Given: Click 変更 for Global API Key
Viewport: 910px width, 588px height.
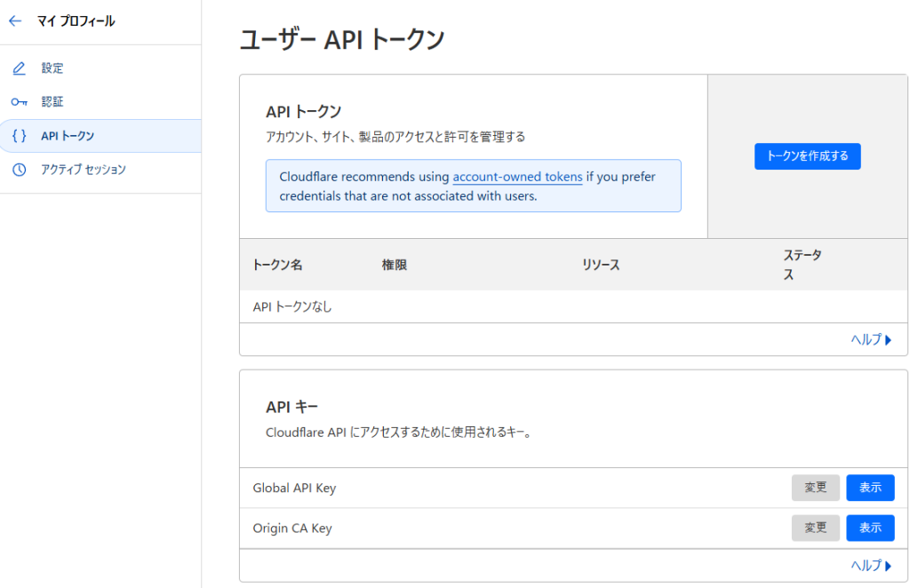Looking at the screenshot, I should point(816,488).
